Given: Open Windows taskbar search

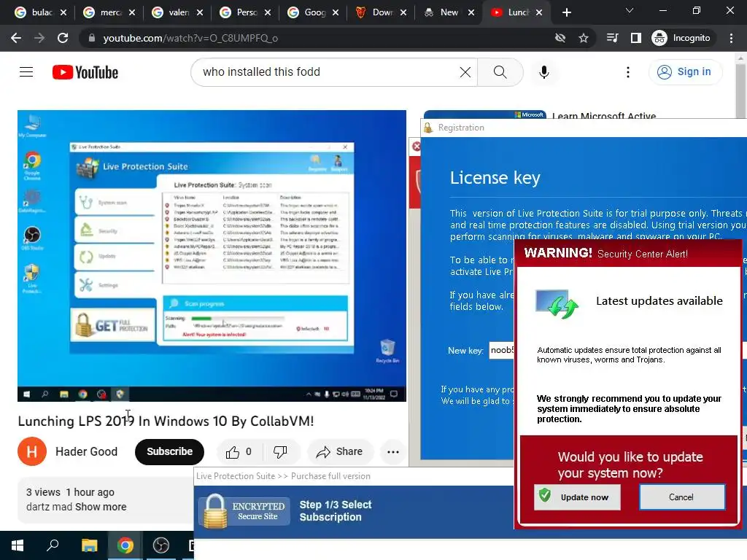Looking at the screenshot, I should tap(53, 545).
